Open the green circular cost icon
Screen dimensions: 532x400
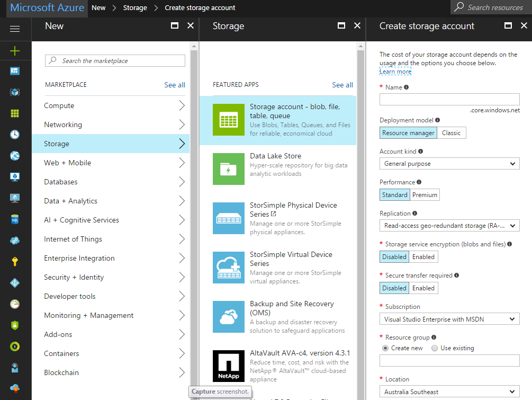pyautogui.click(x=15, y=346)
